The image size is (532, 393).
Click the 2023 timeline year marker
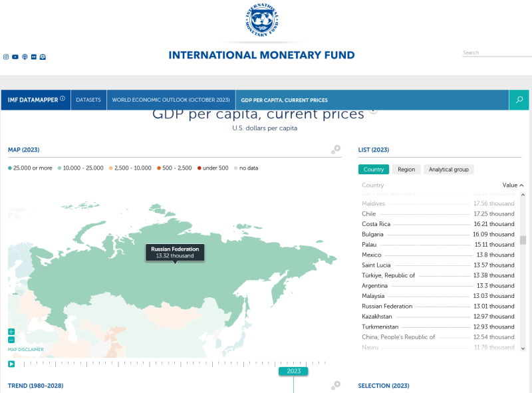pyautogui.click(x=293, y=371)
